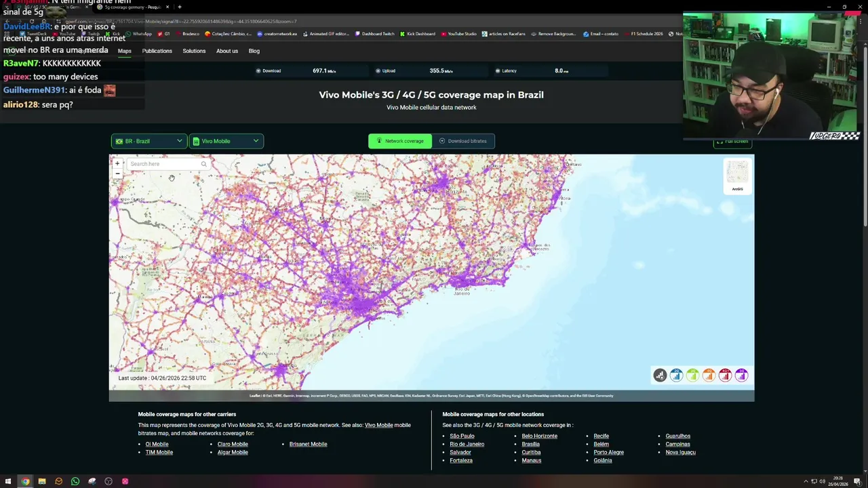Toggle the purple 5G coverage layer icon
This screenshot has height=488, width=868.
tap(741, 375)
